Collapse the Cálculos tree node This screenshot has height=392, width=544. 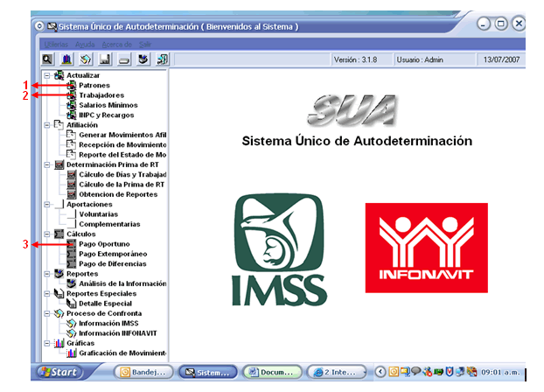pos(47,234)
